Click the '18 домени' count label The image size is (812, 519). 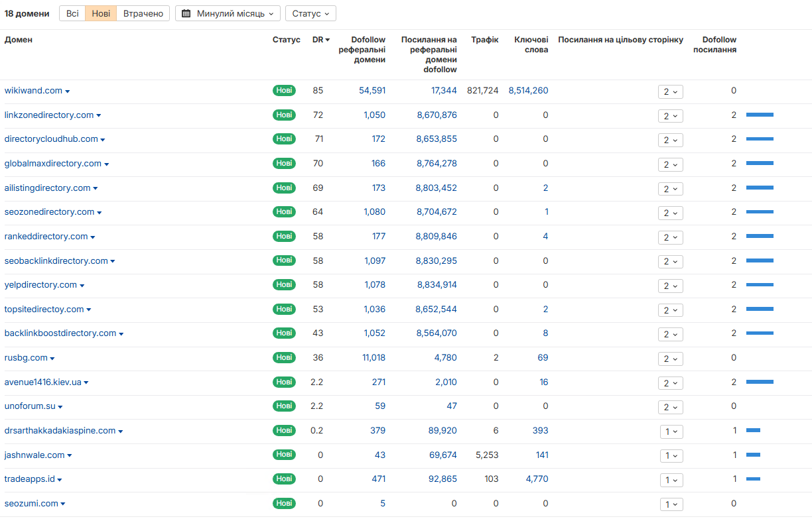click(27, 13)
